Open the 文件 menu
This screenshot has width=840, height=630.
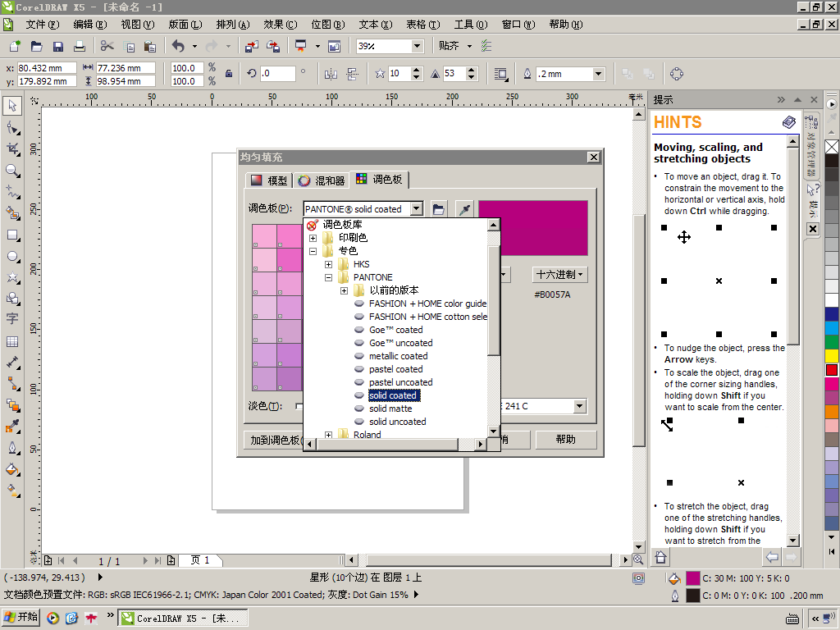pyautogui.click(x=43, y=25)
